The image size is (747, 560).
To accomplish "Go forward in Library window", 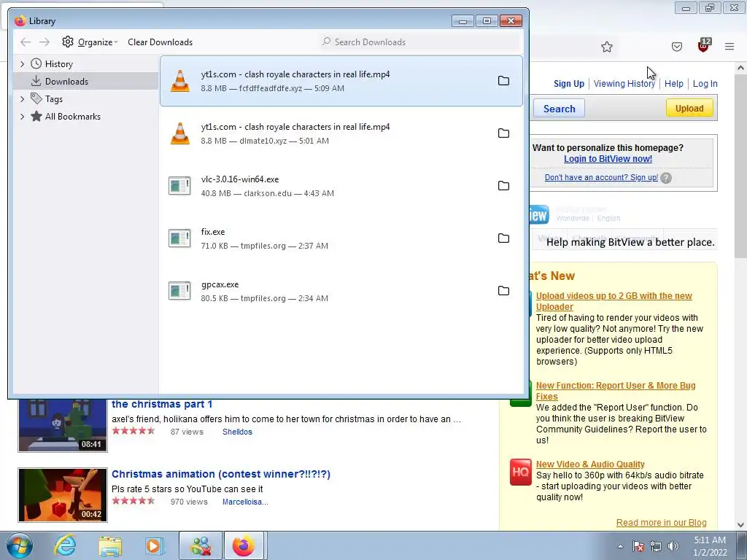I will [x=44, y=42].
